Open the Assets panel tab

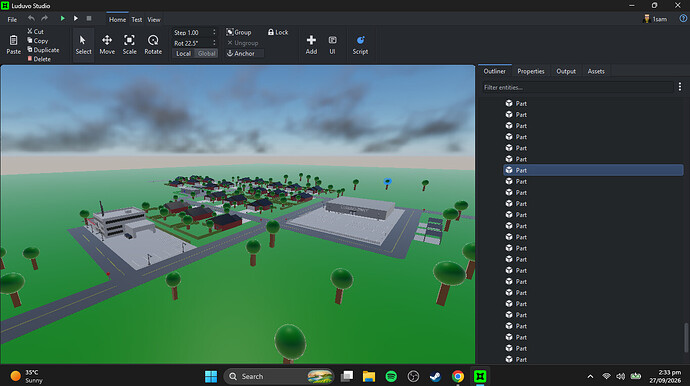coord(596,71)
